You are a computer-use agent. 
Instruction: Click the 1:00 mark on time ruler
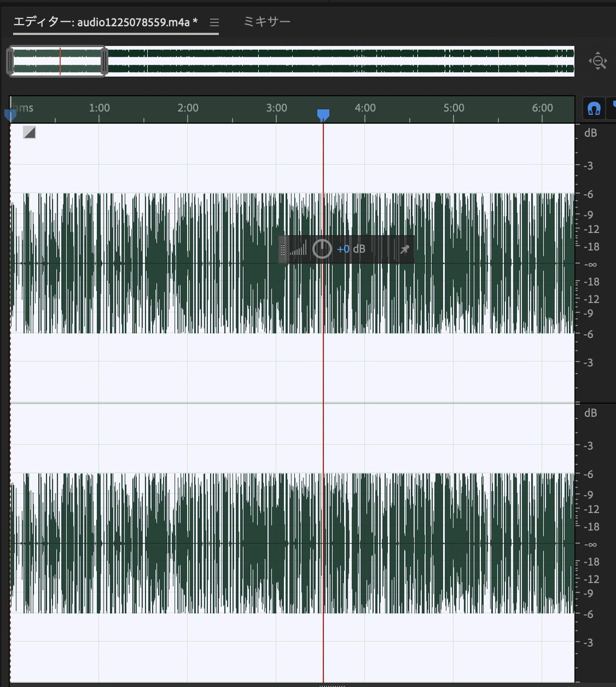(x=100, y=108)
